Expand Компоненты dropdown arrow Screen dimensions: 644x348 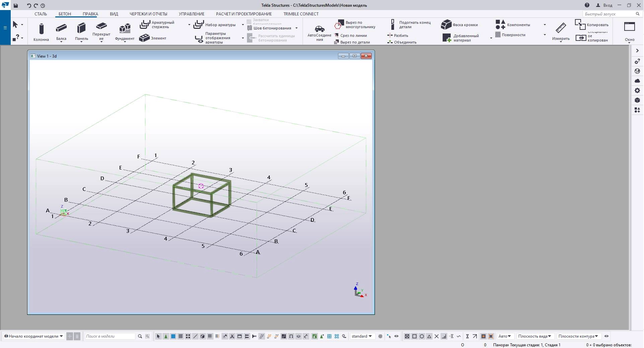coord(544,24)
